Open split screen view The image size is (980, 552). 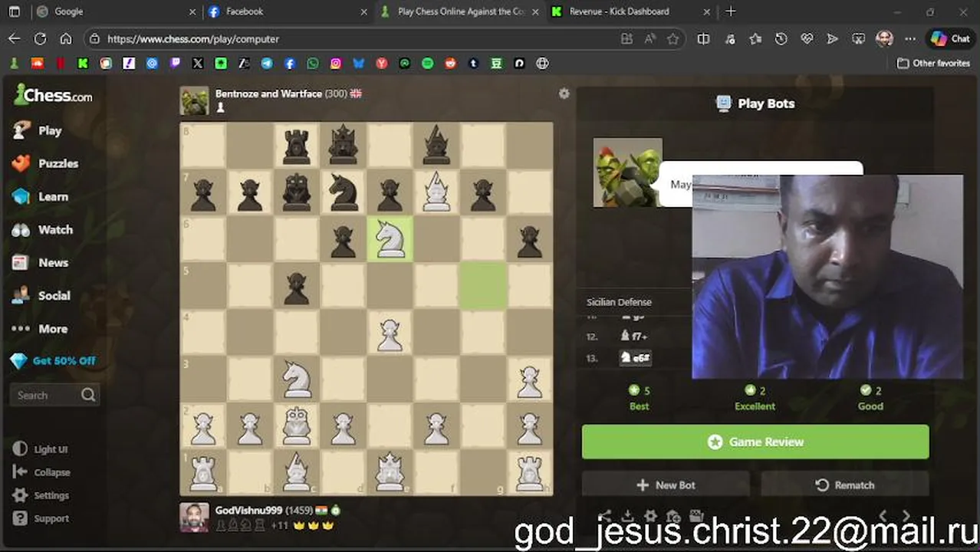703,38
